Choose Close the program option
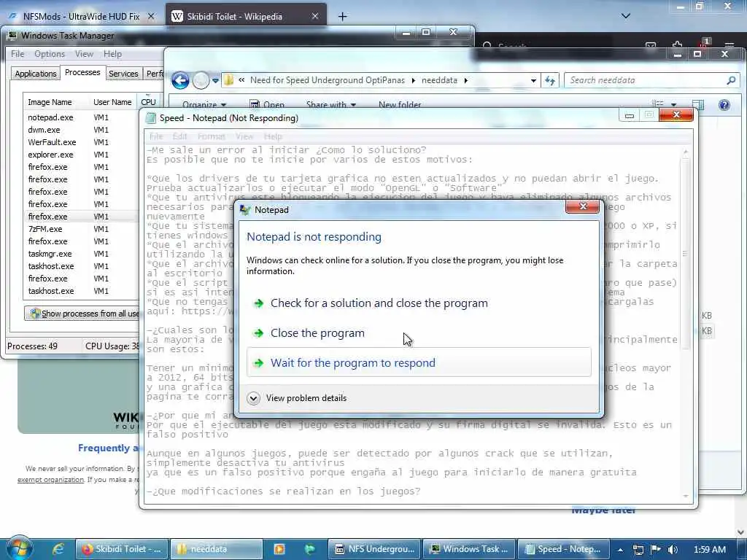This screenshot has height=560, width=747. click(x=317, y=333)
